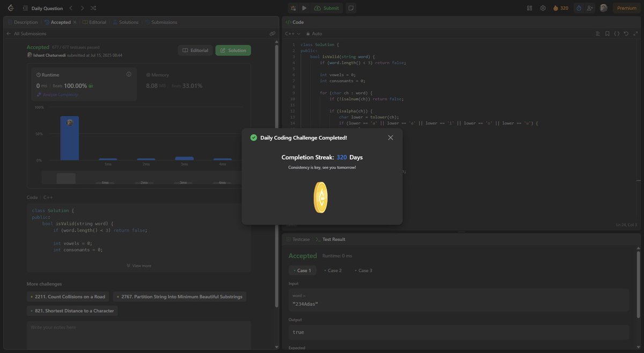Image resolution: width=644 pixels, height=353 pixels.
Task: Open the Solutions tab
Action: click(125, 22)
